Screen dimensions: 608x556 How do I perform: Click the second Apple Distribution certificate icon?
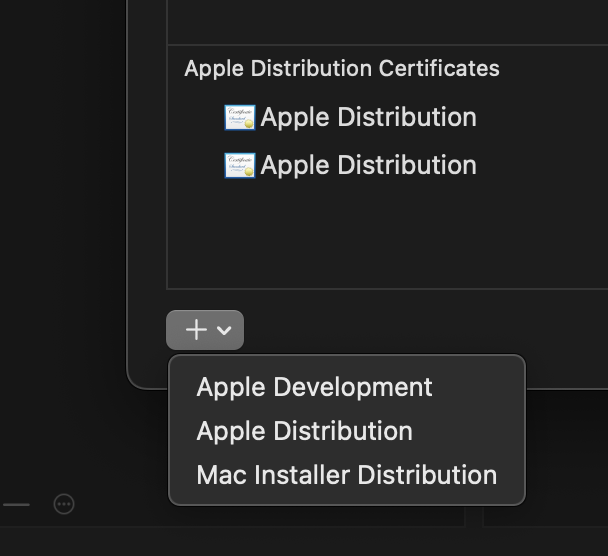click(x=240, y=166)
